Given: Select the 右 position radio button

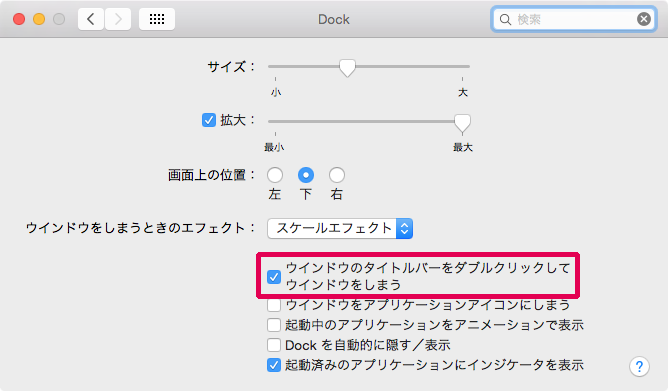Looking at the screenshot, I should point(337,175).
